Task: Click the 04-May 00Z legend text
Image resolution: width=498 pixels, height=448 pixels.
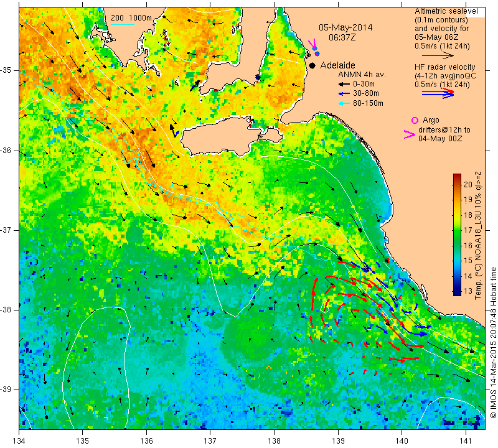Action: [440, 139]
